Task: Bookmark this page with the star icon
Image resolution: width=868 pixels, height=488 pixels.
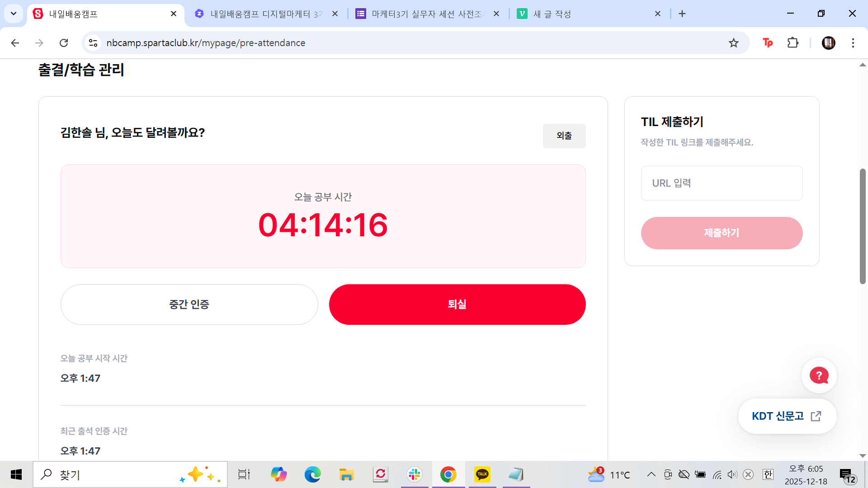Action: (x=733, y=43)
